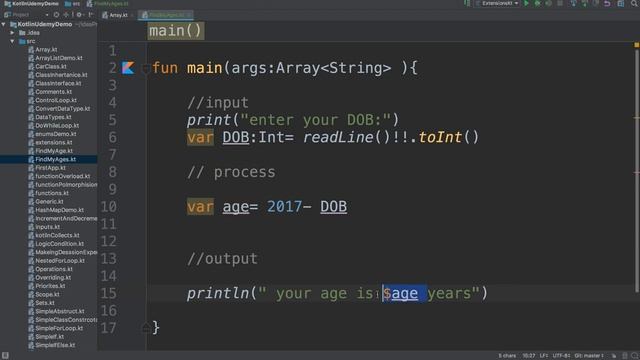
Task: Change file encoding UTF-8 in status bar
Action: (561, 356)
